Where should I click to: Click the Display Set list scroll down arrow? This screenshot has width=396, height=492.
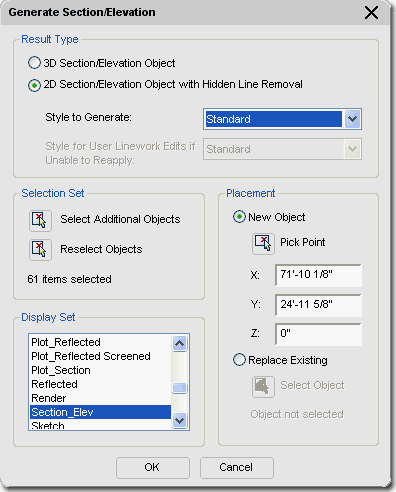point(180,420)
